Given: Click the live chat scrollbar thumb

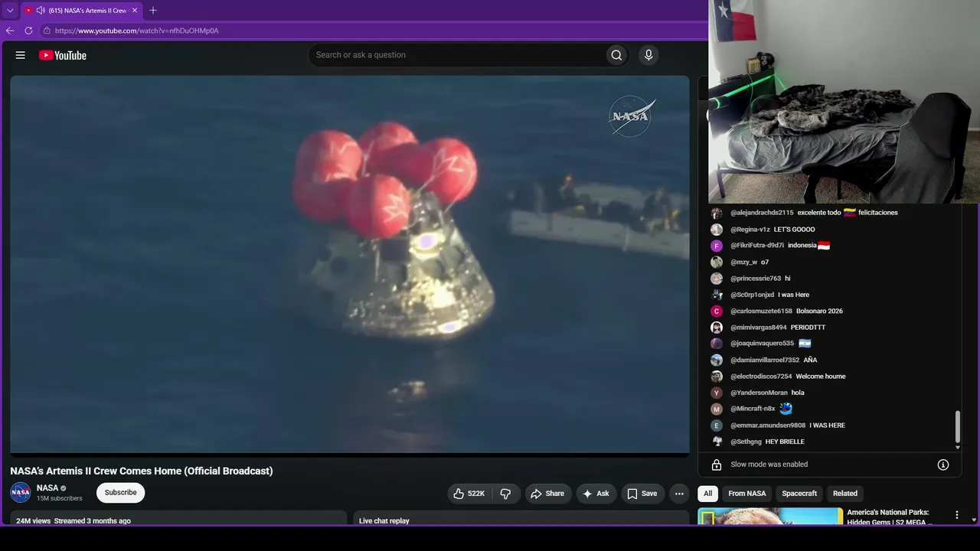Looking at the screenshot, I should 957,426.
